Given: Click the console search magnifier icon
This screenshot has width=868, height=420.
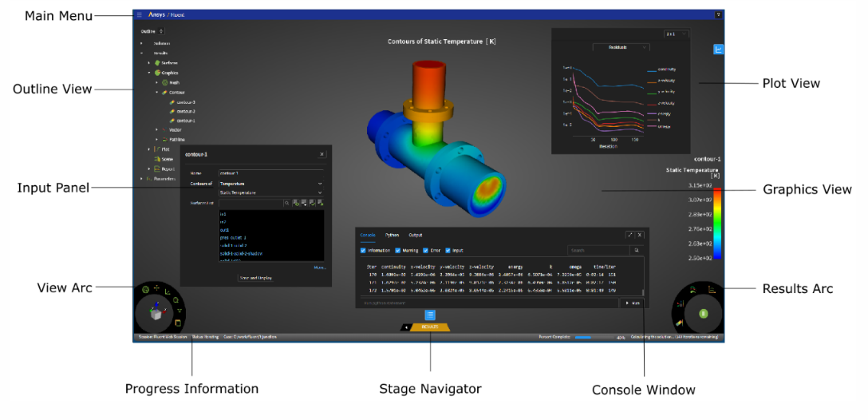Looking at the screenshot, I should (636, 250).
